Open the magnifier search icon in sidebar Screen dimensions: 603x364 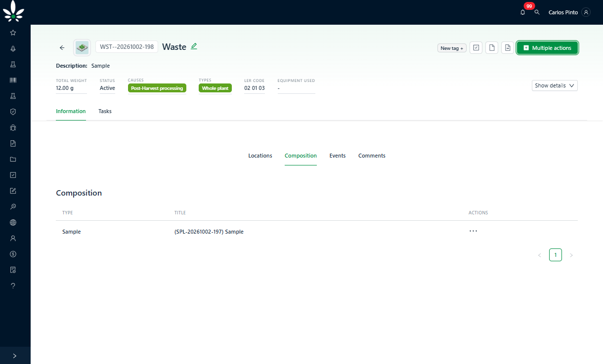click(x=13, y=206)
